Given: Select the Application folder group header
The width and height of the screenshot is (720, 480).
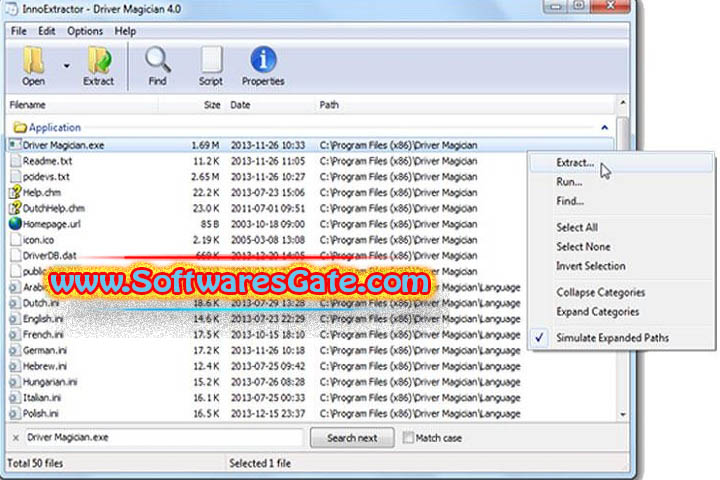Looking at the screenshot, I should click(47, 127).
